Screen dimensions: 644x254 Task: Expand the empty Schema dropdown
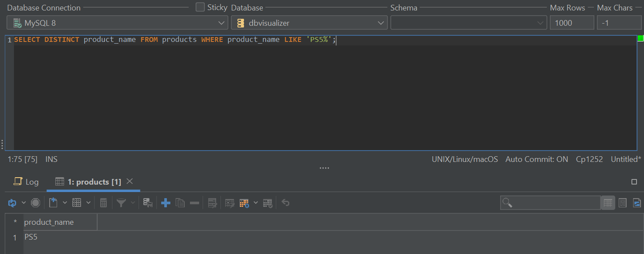click(468, 22)
